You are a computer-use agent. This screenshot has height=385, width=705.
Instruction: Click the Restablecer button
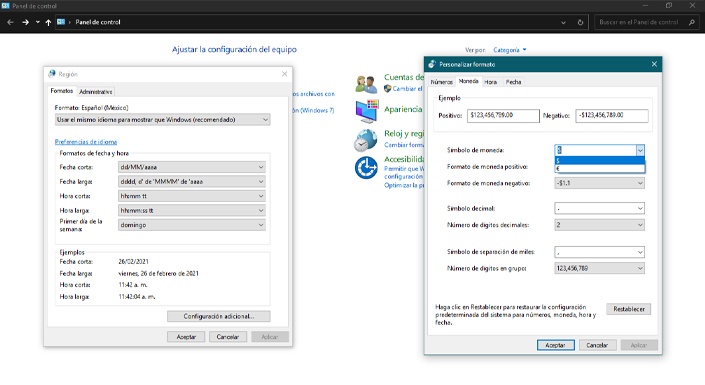coord(629,309)
